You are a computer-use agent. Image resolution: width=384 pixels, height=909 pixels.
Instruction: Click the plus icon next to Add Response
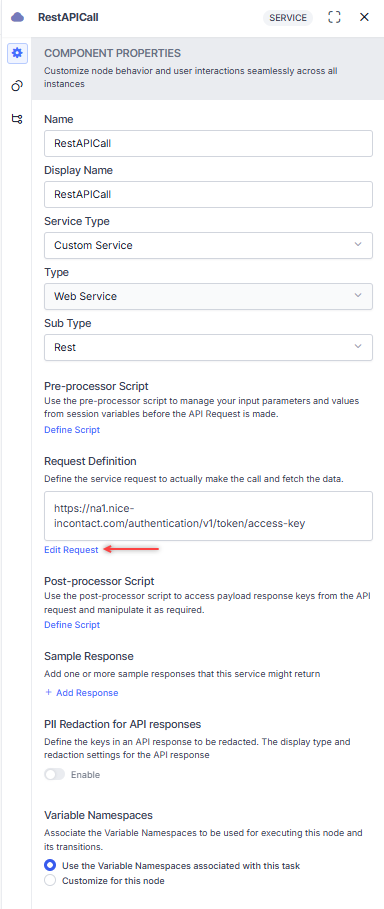(x=49, y=692)
